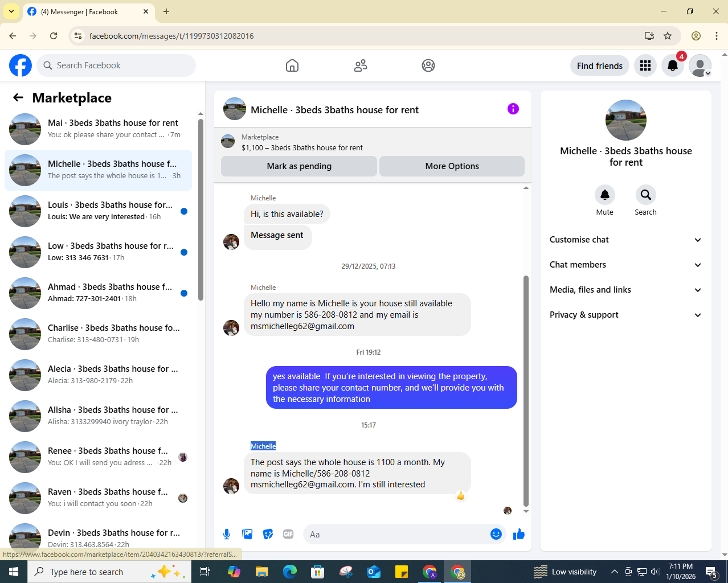
Task: View site information icon in address bar
Action: 78,36
